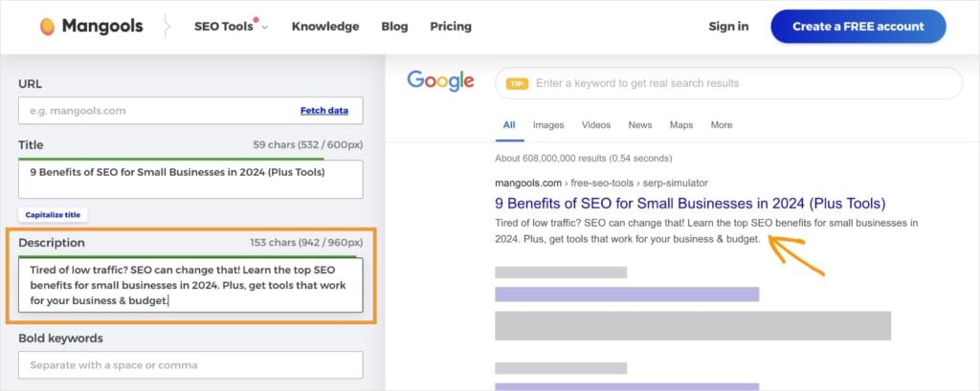Click inside the Title text box

[x=190, y=180]
